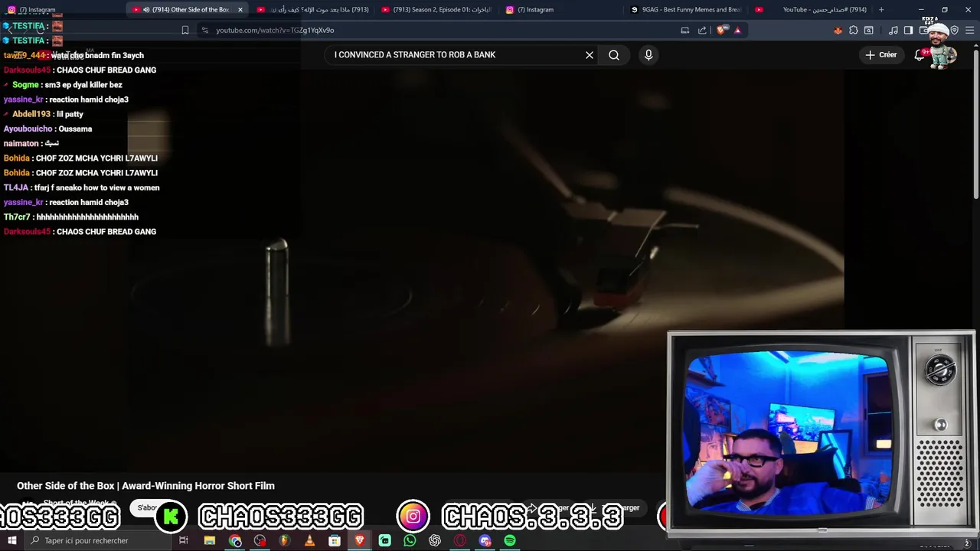The width and height of the screenshot is (980, 551).
Task: Switch to the YouTube صدام حسين tab
Action: (x=812, y=10)
